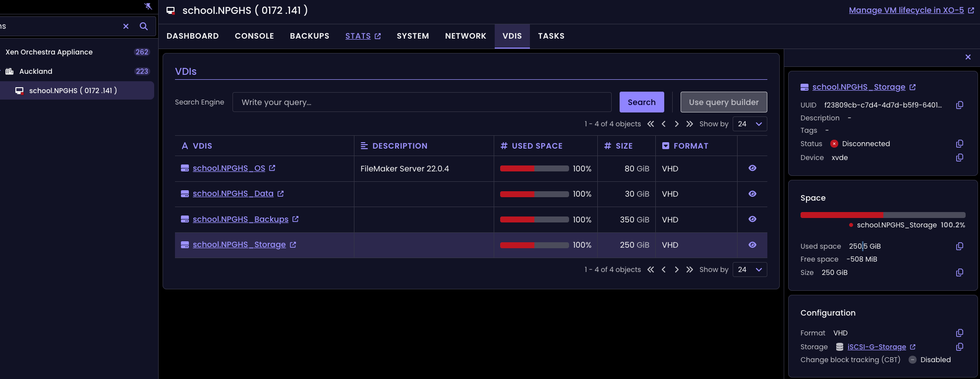This screenshot has height=379, width=980.
Task: Go to first page below the table
Action: pyautogui.click(x=650, y=270)
